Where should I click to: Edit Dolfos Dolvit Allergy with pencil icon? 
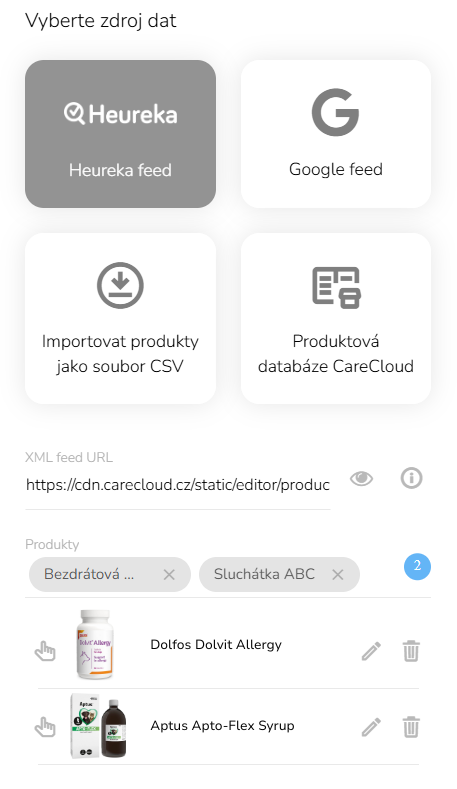pyautogui.click(x=371, y=651)
